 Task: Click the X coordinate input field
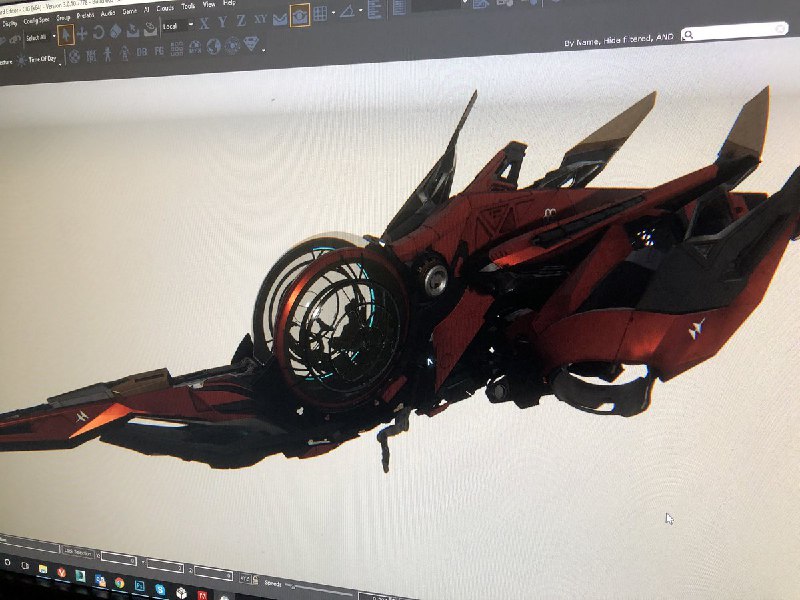(x=119, y=560)
